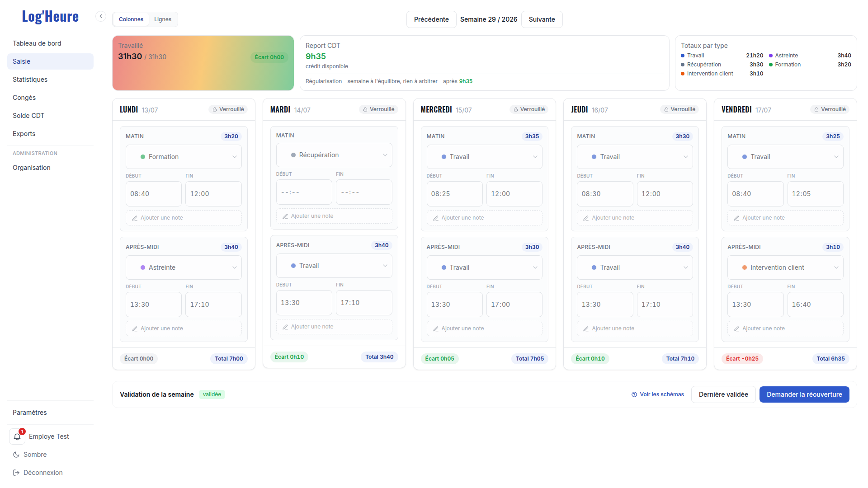Open notifications bell with red badge
The height and width of the screenshot is (488, 868).
click(17, 436)
